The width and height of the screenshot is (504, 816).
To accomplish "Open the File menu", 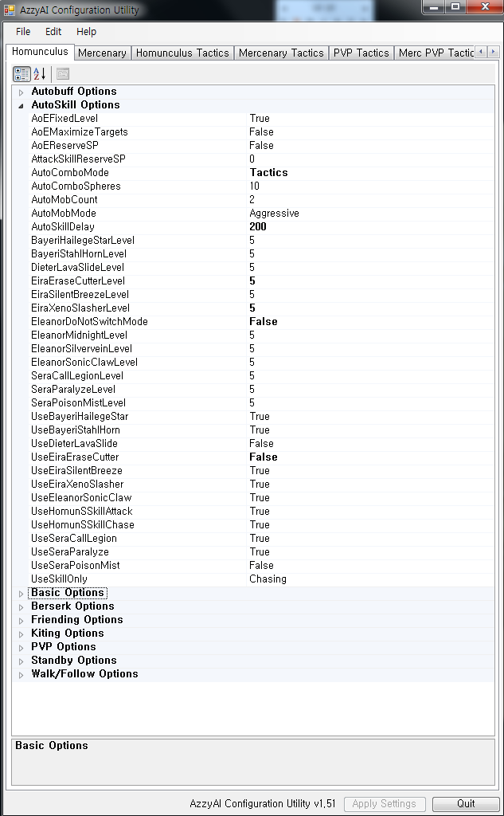I will point(23,32).
